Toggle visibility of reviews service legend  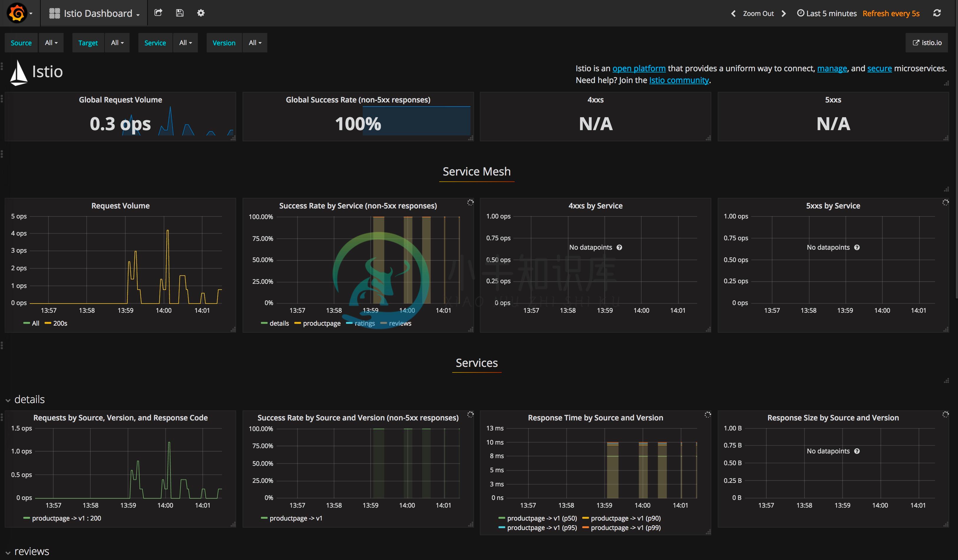click(x=400, y=323)
